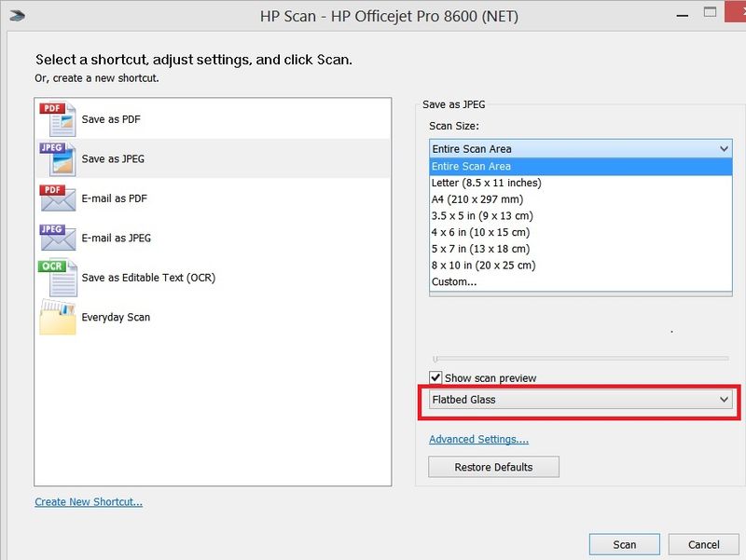Screen dimensions: 746x560
Task: Select Save as Editable Text (OCR) label
Action: pos(148,278)
